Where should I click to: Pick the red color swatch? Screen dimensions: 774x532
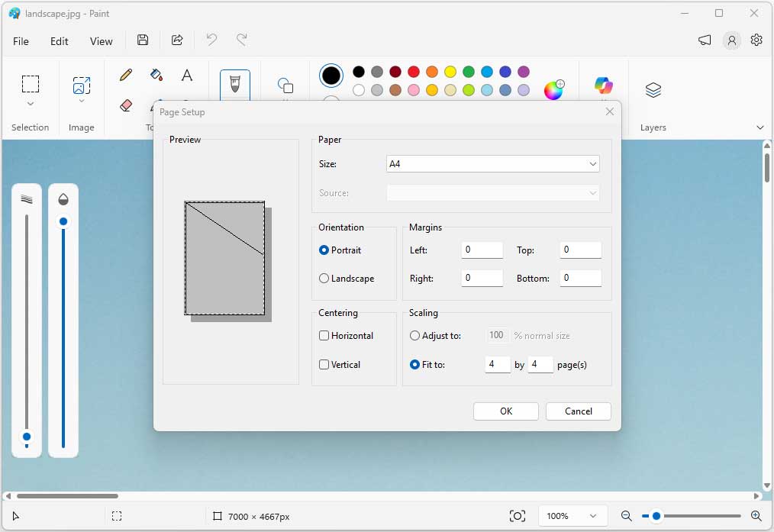tap(414, 72)
